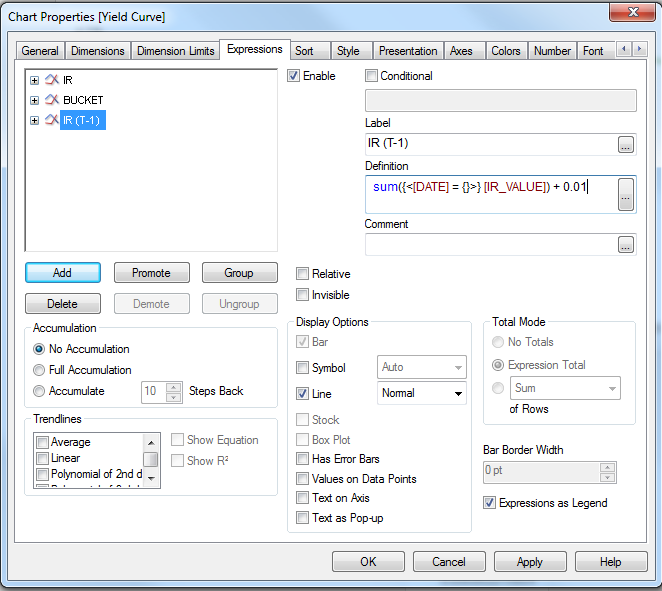The width and height of the screenshot is (662, 591).
Task: Switch to the Dimensions tab
Action: 98,51
